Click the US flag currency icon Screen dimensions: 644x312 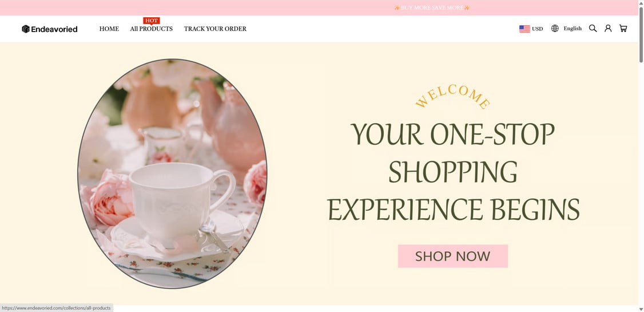(x=524, y=29)
